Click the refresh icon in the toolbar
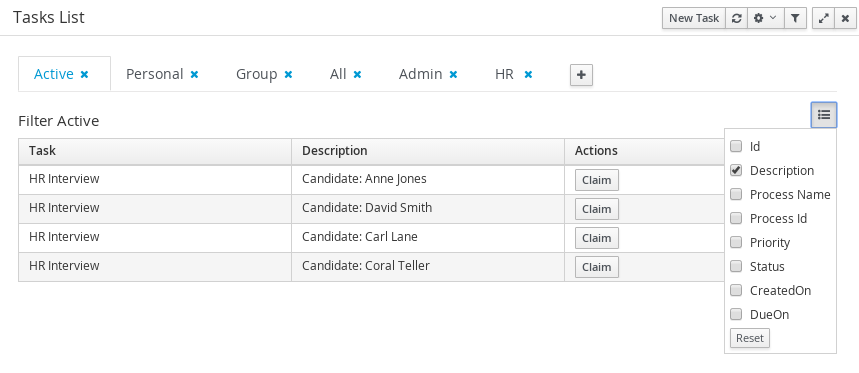This screenshot has width=859, height=373. coord(736,18)
